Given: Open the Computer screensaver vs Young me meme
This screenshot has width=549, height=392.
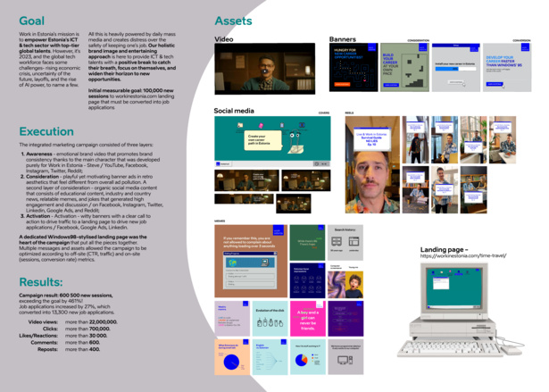Looking at the screenshot, I should coord(345,280).
